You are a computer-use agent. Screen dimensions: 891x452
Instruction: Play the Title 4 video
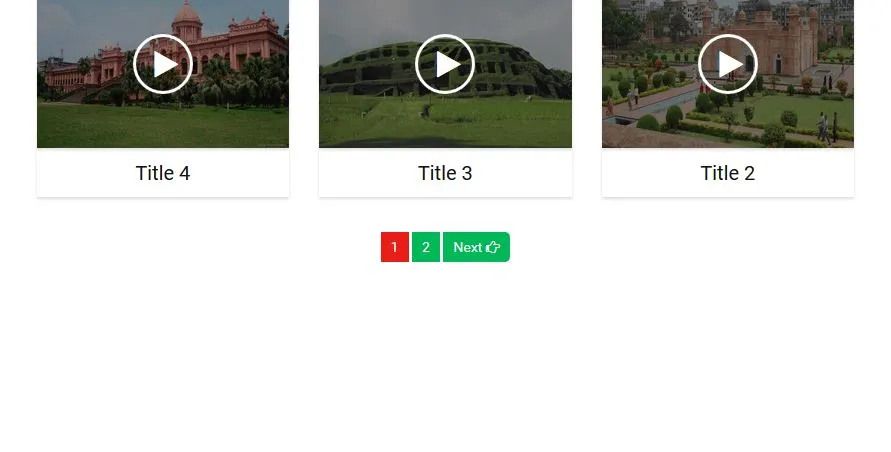coord(163,64)
